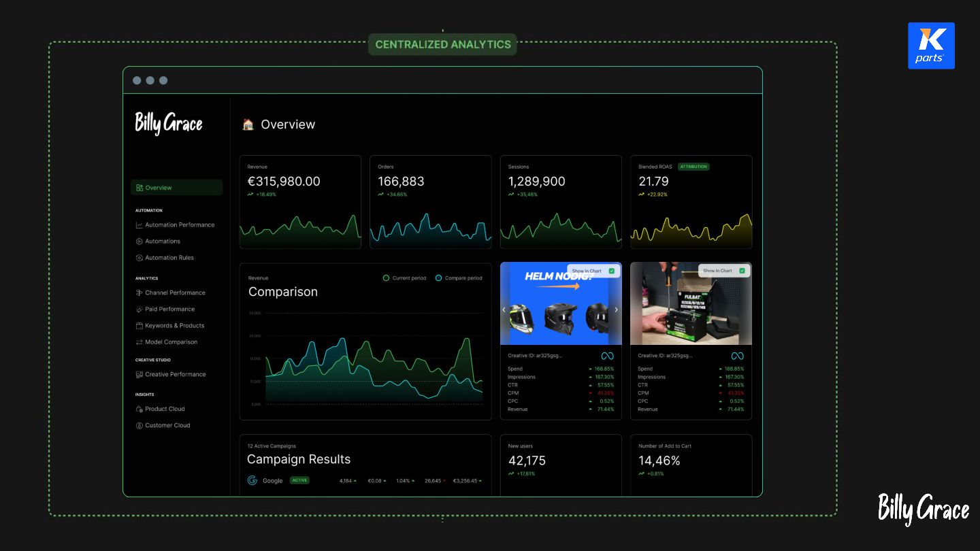Click the Spend row on battery card

tap(691, 369)
